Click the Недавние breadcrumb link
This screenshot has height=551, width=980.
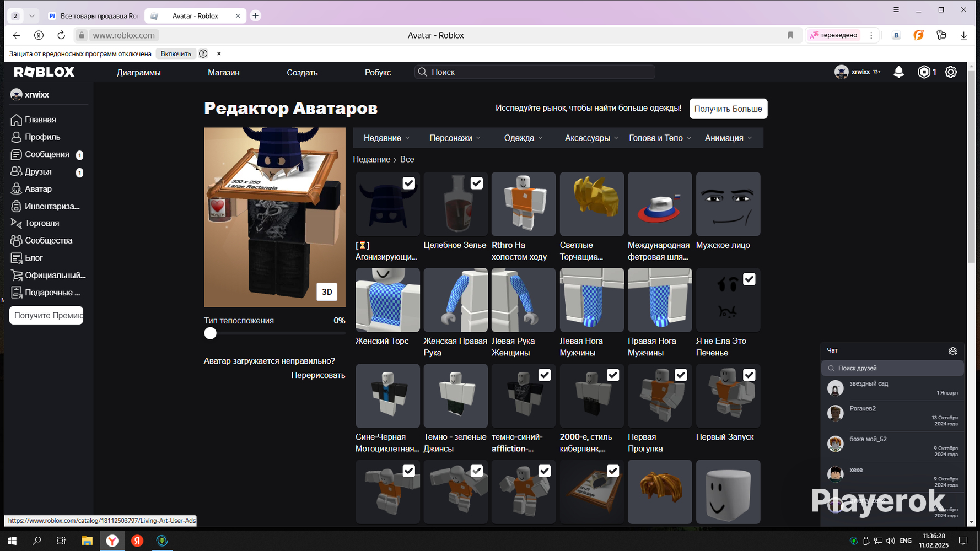[371, 159]
